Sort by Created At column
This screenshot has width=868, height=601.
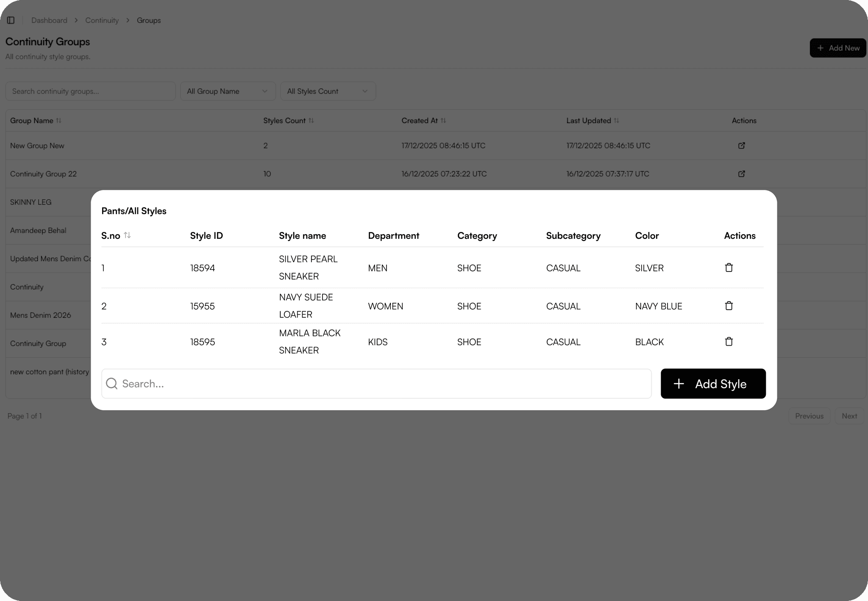tap(443, 120)
